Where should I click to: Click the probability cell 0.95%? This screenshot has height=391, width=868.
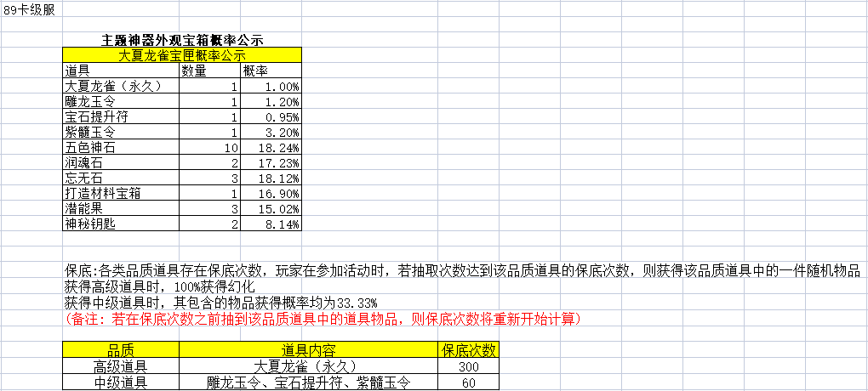point(271,117)
